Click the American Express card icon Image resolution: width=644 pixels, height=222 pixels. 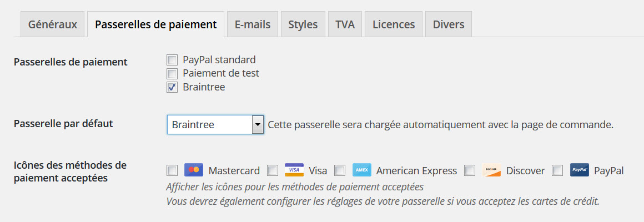tap(361, 170)
